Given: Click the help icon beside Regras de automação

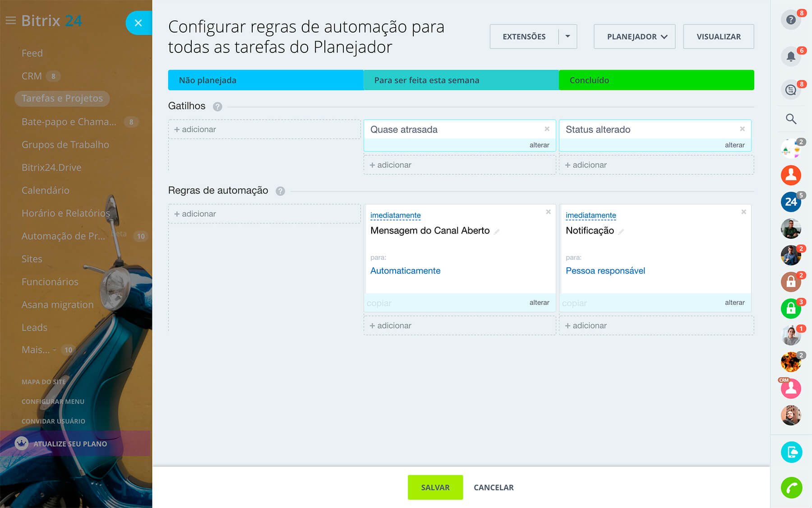Looking at the screenshot, I should 280,191.
